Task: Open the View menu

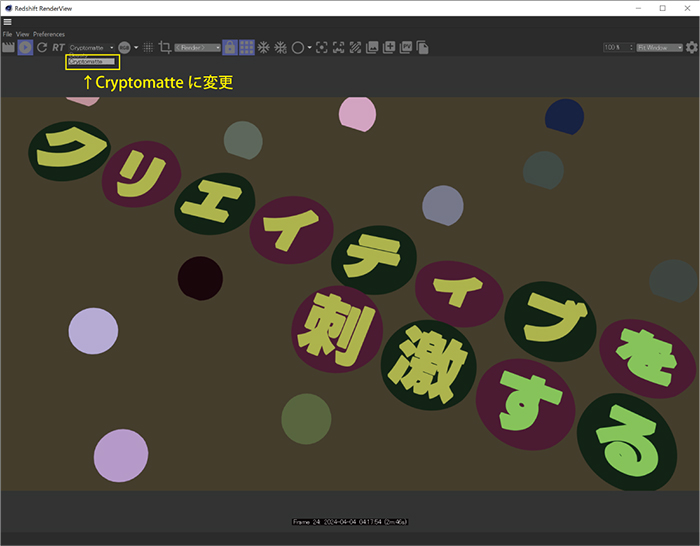Action: (22, 34)
